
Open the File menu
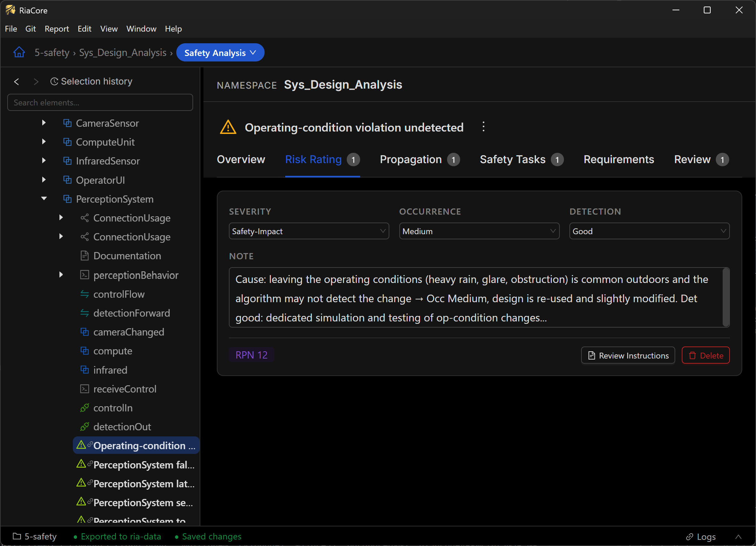pyautogui.click(x=11, y=29)
